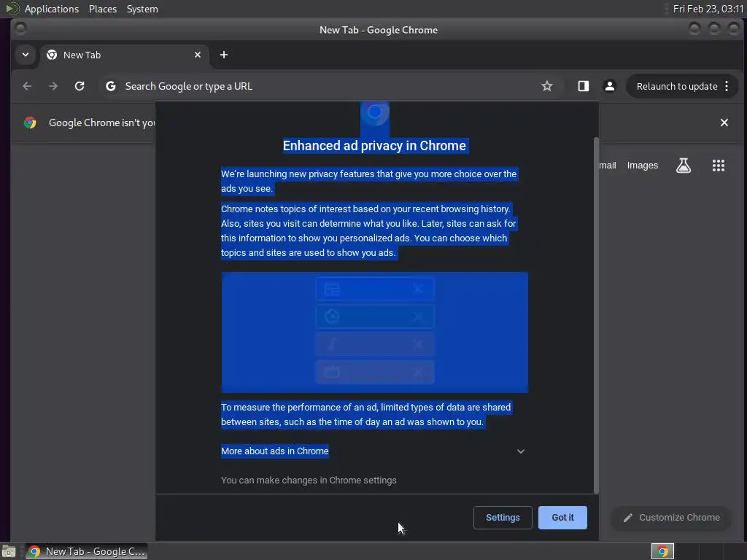This screenshot has width=747, height=560.
Task: Click the New Tab - Google Chrome taskbar entry
Action: tap(87, 551)
